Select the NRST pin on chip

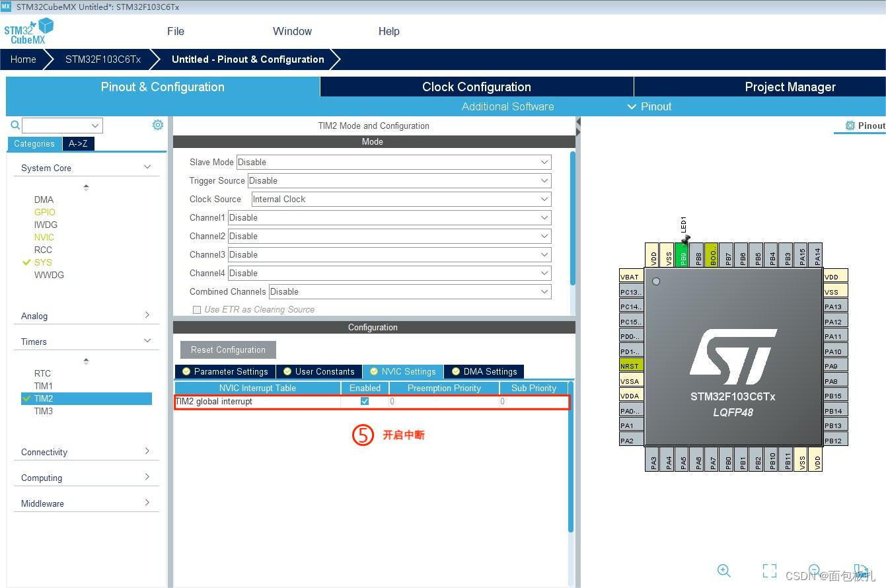click(631, 366)
